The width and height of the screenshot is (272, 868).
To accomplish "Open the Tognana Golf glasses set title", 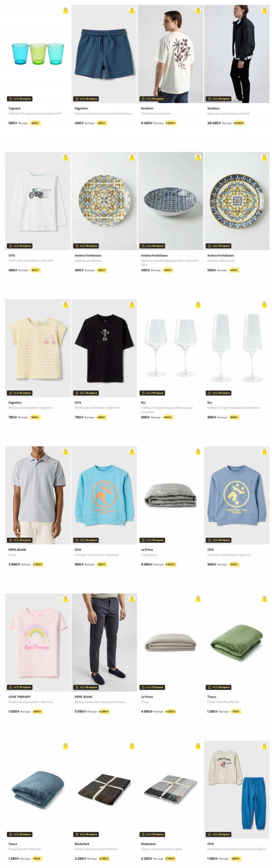I will [x=35, y=114].
